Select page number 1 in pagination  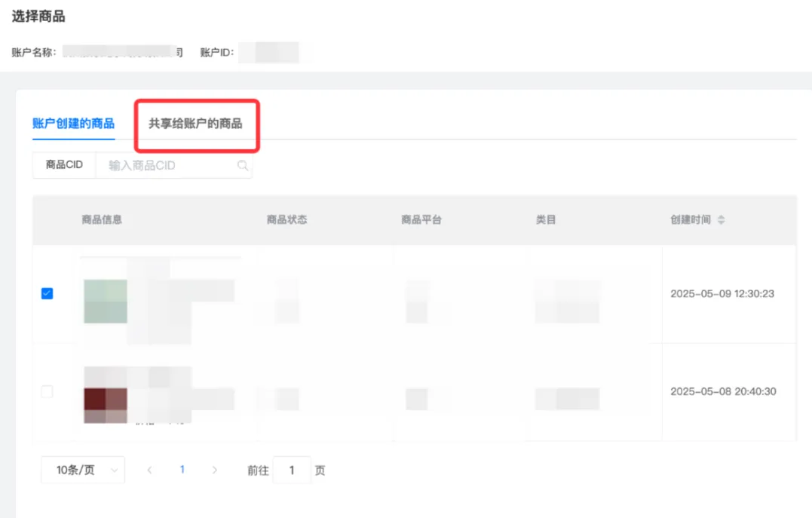(x=182, y=469)
